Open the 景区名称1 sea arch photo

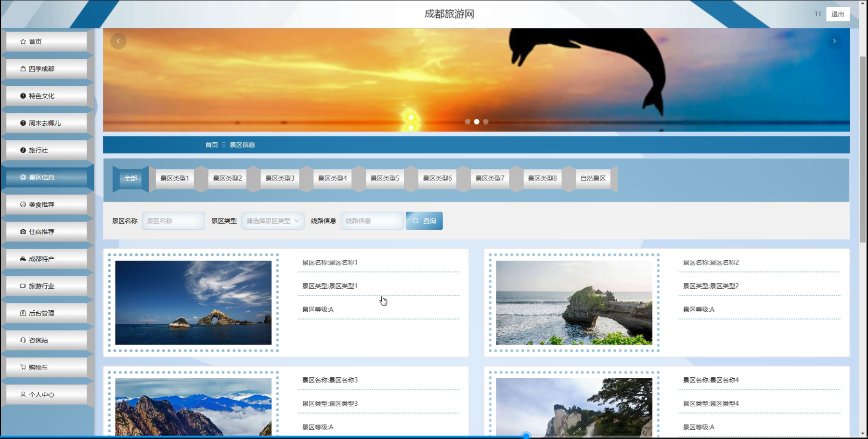coord(193,303)
